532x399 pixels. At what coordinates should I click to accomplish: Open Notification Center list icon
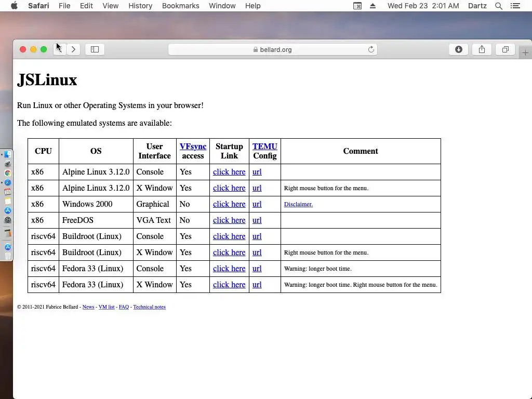515,6
